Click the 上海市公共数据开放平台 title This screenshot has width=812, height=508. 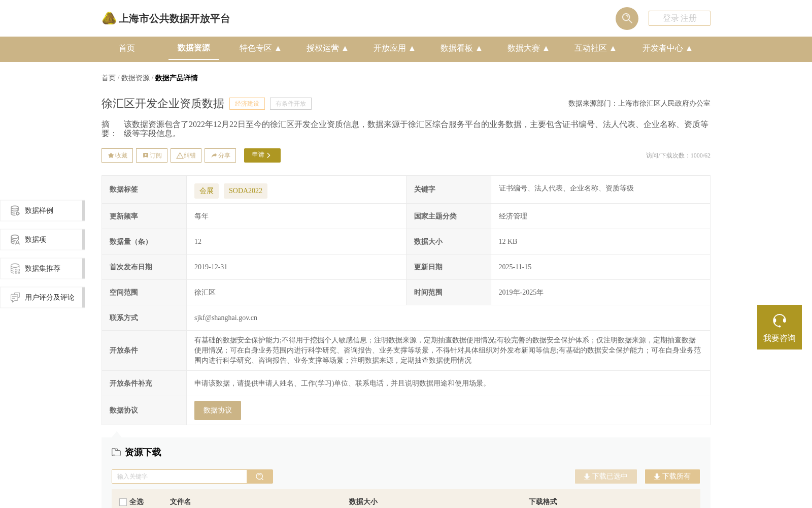click(174, 19)
